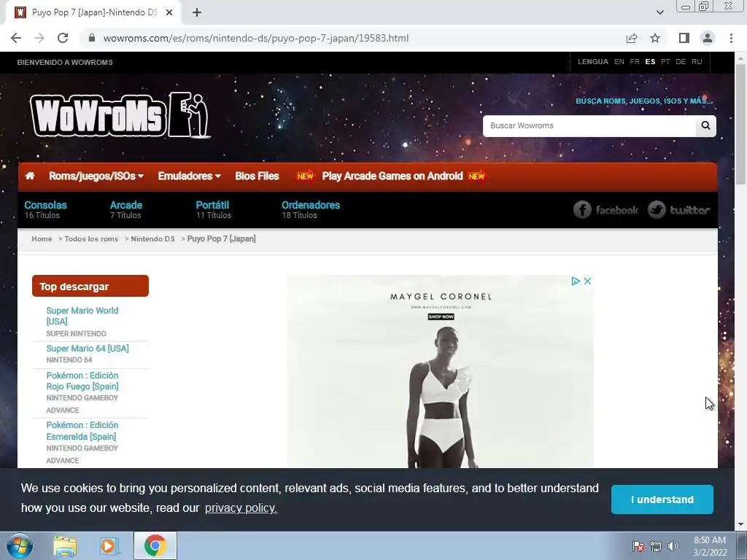Open the facebook link icon

point(605,210)
